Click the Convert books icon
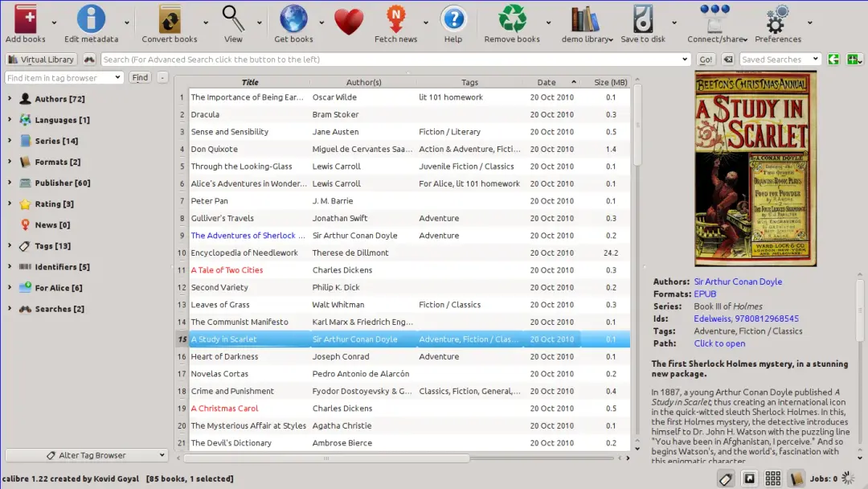 tap(170, 19)
